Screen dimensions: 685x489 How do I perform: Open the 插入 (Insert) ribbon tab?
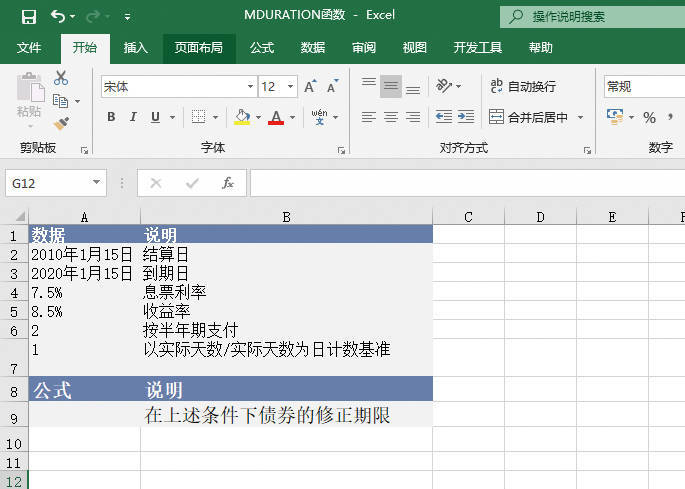click(136, 48)
